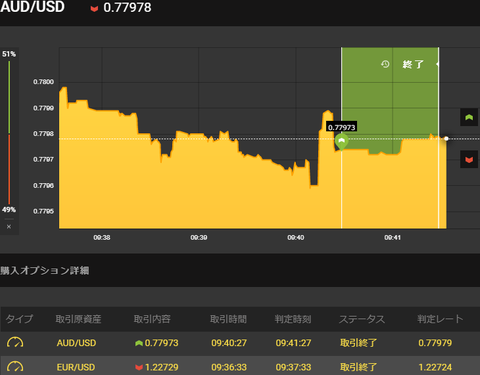Click the 取引時間 column header

[228, 319]
